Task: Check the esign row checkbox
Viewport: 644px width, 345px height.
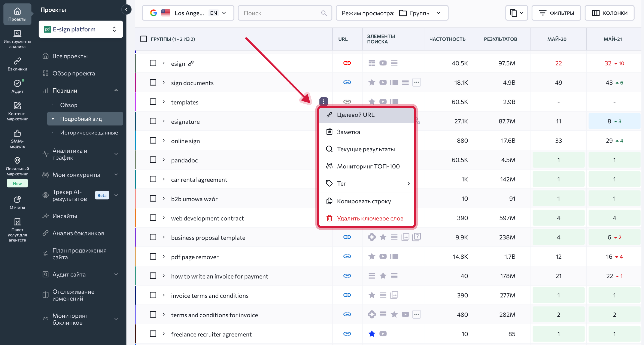Action: click(153, 63)
